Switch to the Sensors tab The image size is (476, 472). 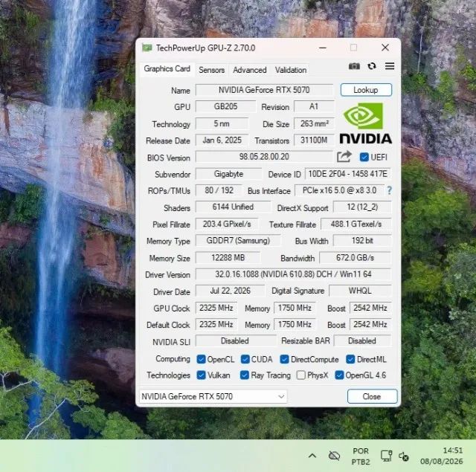[x=211, y=70]
